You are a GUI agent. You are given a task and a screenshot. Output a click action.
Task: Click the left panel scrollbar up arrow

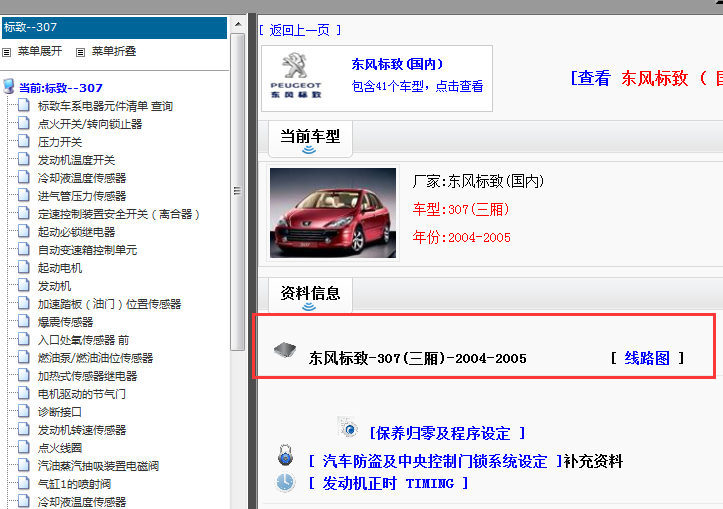238,24
